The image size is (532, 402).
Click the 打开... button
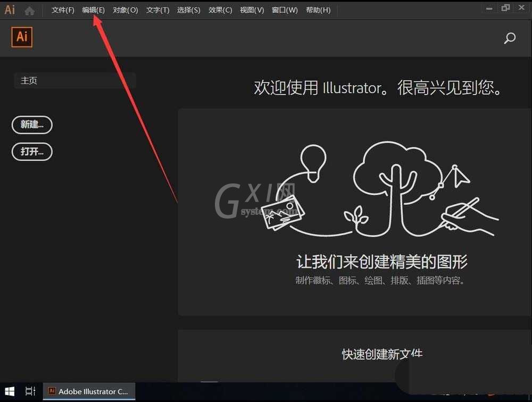(32, 152)
